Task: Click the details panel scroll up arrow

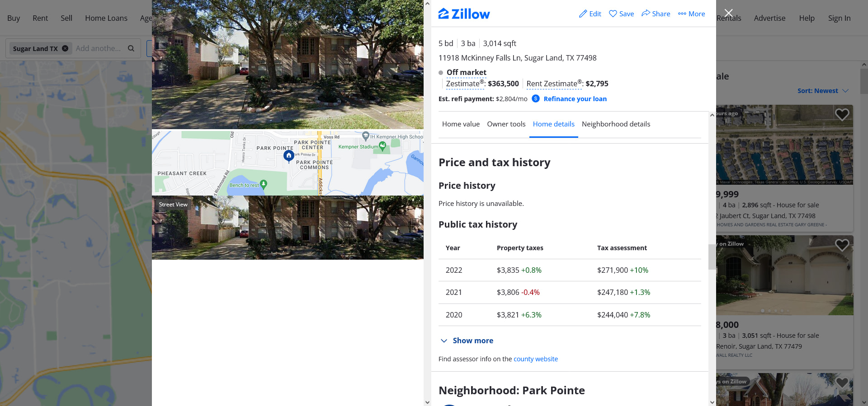Action: [x=712, y=115]
